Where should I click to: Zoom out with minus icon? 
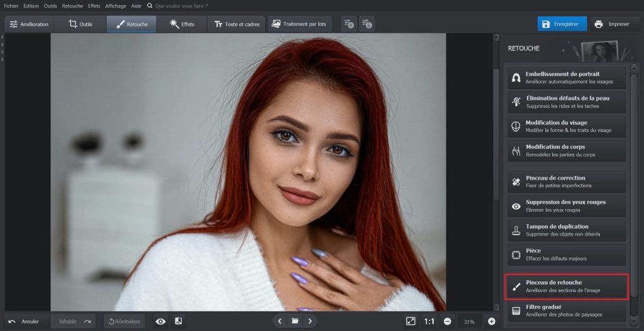448,322
